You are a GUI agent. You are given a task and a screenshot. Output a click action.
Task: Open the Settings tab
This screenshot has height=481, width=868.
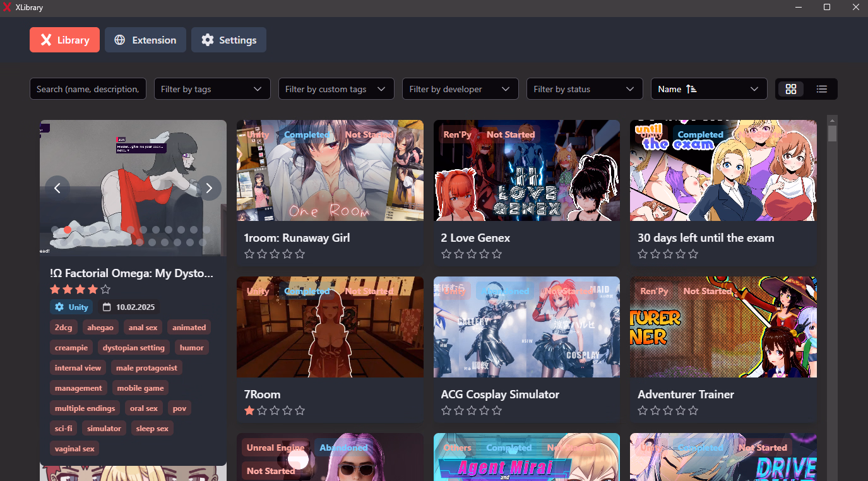[x=229, y=40]
